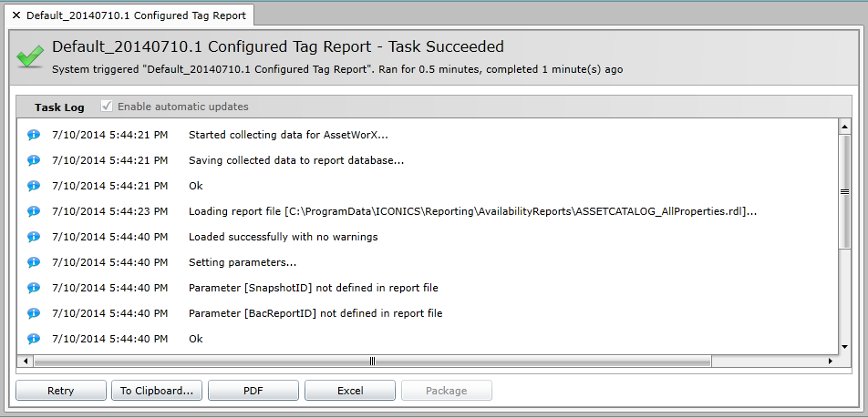Click the vertical scrollbar up arrow
Viewport: 868px width, 418px height.
point(844,127)
